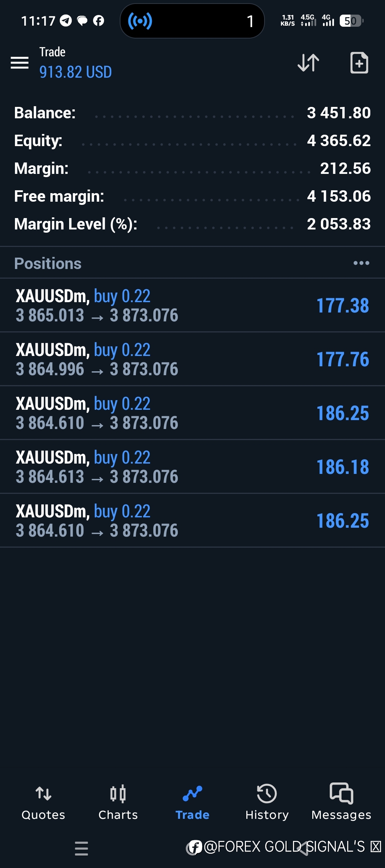Viewport: 385px width, 868px height.
Task: Tap the sort positions arrows icon
Action: (x=308, y=63)
